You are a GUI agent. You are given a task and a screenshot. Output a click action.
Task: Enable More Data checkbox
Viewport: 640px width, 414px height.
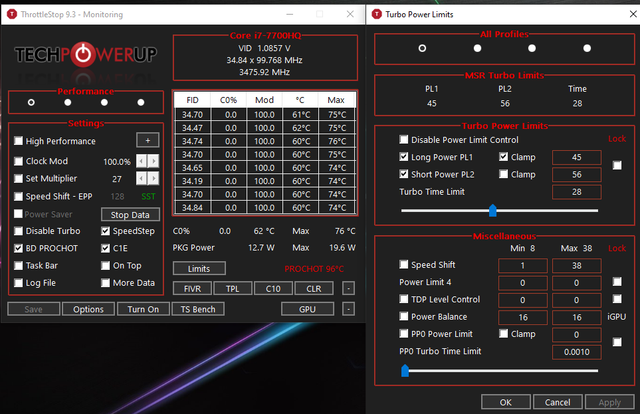tap(105, 283)
